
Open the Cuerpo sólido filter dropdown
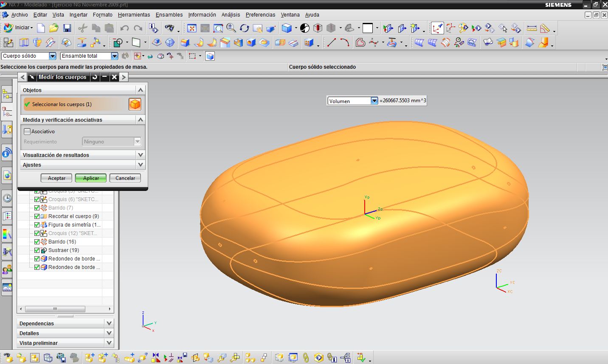pyautogui.click(x=52, y=56)
